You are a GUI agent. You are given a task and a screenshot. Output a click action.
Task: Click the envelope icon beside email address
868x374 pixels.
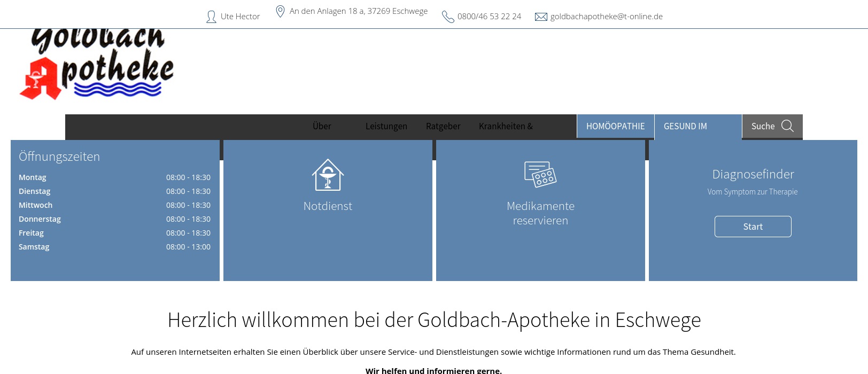click(541, 17)
